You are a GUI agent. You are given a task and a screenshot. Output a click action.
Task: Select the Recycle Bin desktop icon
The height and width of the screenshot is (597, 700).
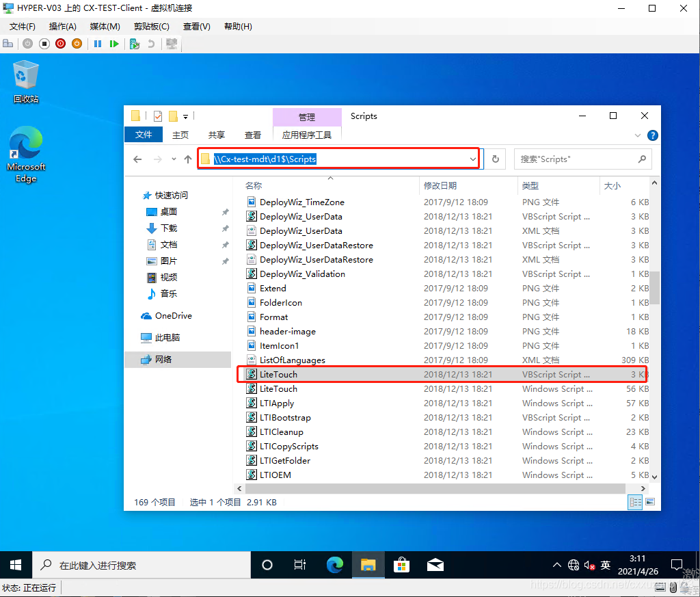point(26,82)
